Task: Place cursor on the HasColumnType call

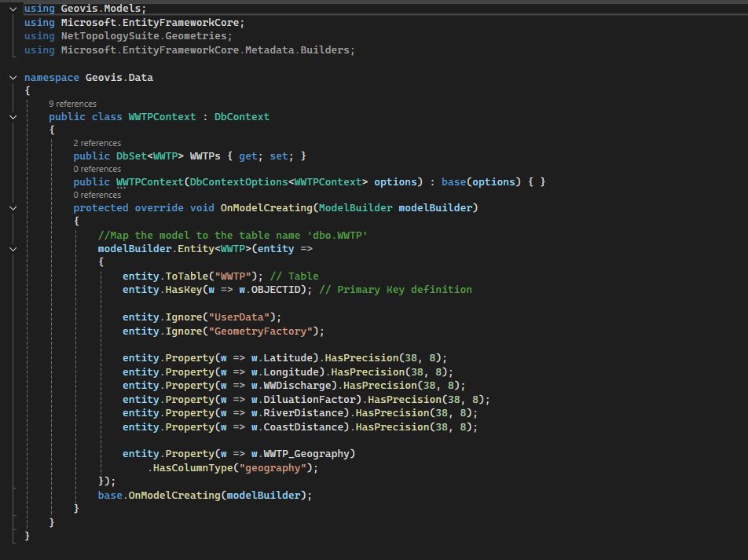Action: (x=192, y=467)
